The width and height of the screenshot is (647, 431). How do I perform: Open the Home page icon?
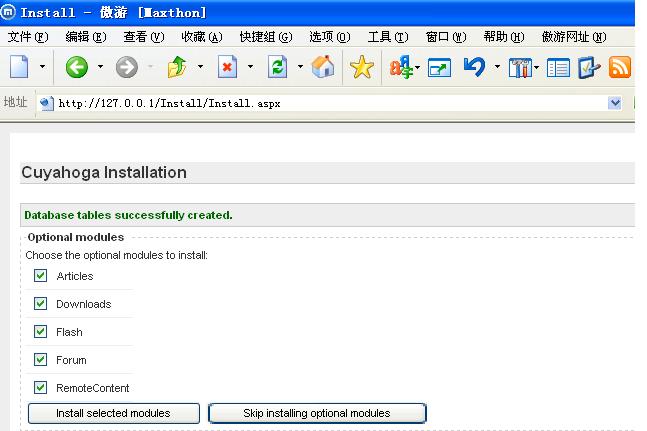pos(323,67)
